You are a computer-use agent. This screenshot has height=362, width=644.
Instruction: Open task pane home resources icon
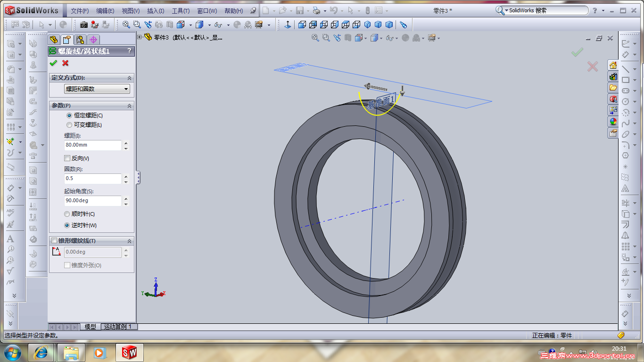tap(613, 65)
